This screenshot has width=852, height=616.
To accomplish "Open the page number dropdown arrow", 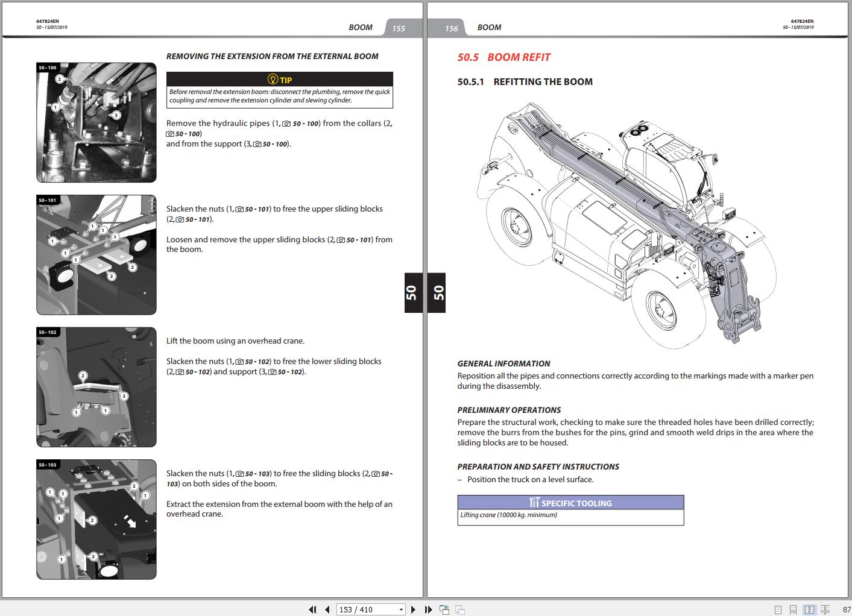I will pyautogui.click(x=401, y=609).
